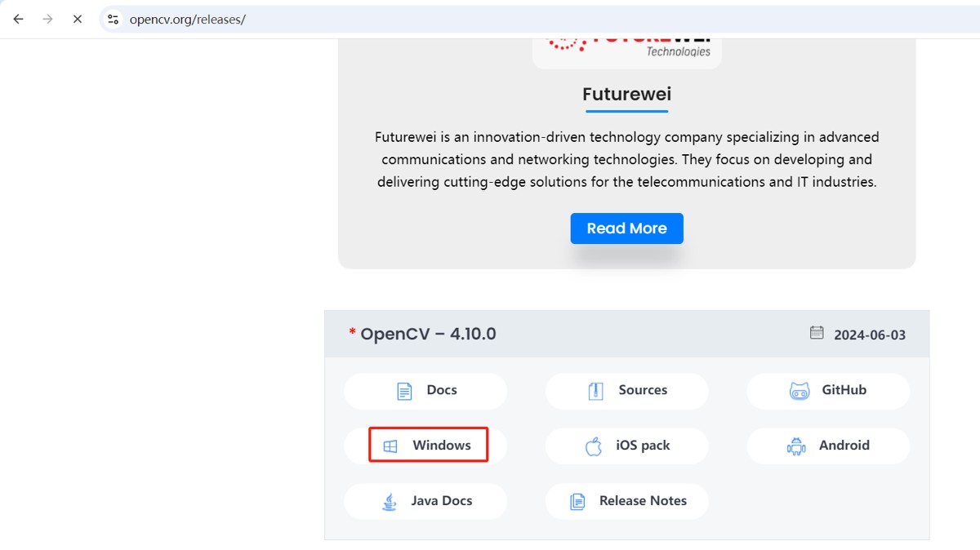Focus the opencv.org/releases address bar
The height and width of the screenshot is (550, 980).
click(490, 20)
